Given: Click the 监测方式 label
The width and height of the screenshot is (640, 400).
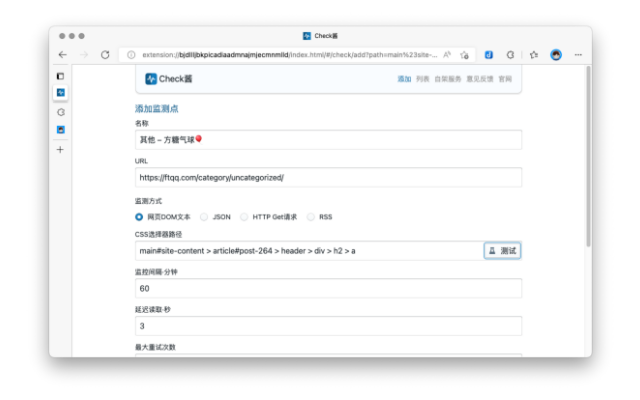Looking at the screenshot, I should tap(148, 201).
